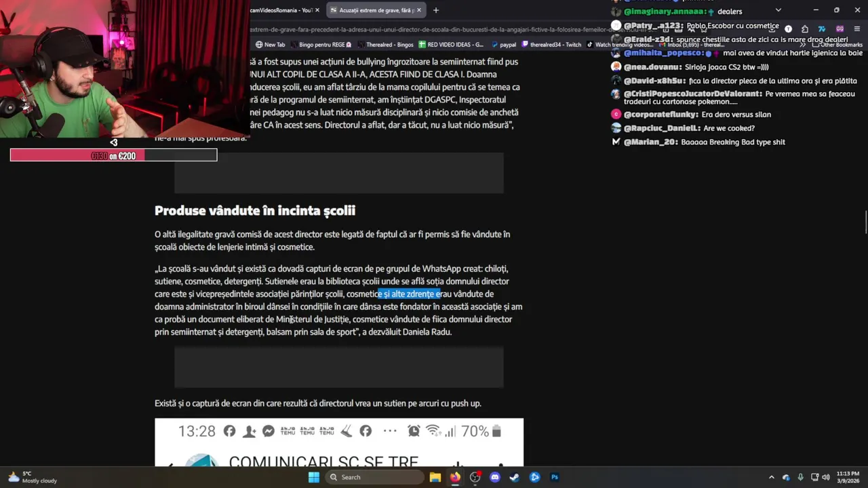Click the blue extension icon in toolbar
Image resolution: width=868 pixels, height=488 pixels.
click(822, 29)
